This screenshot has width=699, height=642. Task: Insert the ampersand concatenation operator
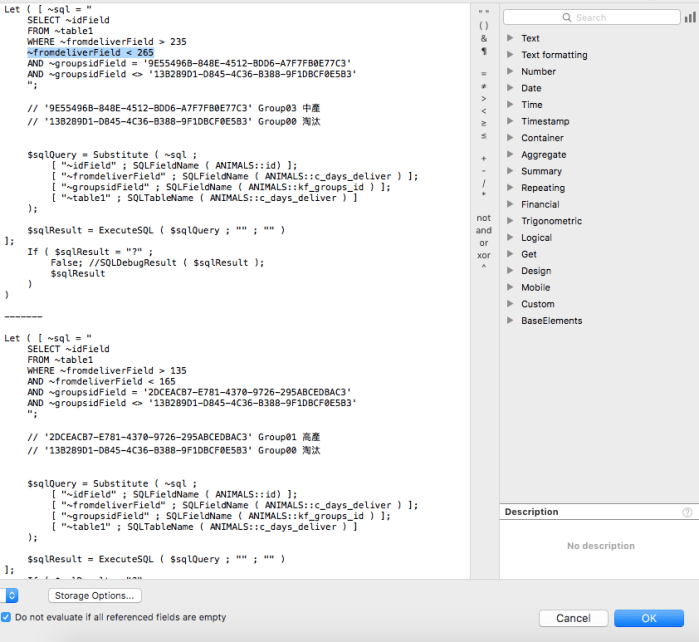[484, 38]
